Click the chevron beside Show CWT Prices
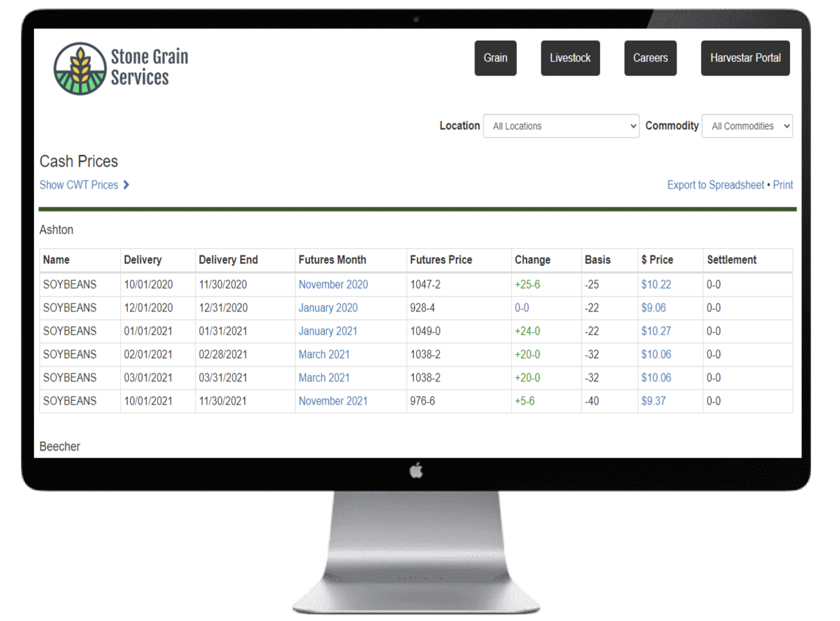 (x=126, y=185)
